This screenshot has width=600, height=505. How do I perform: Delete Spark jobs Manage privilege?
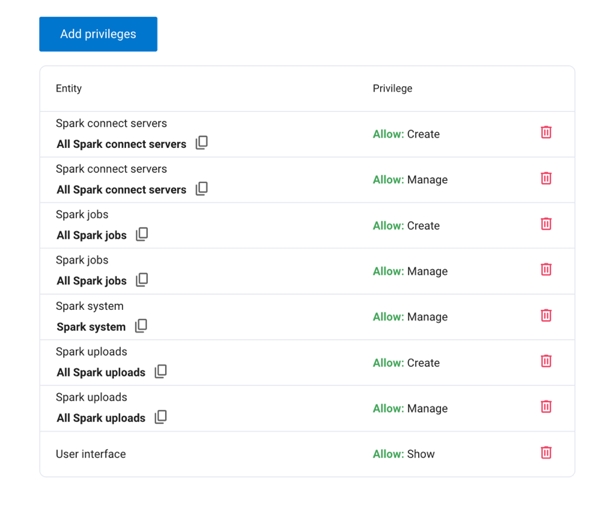tap(546, 269)
